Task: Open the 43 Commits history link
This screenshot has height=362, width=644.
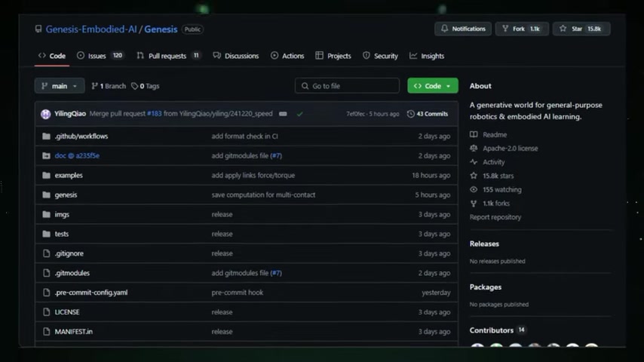Action: pos(428,114)
